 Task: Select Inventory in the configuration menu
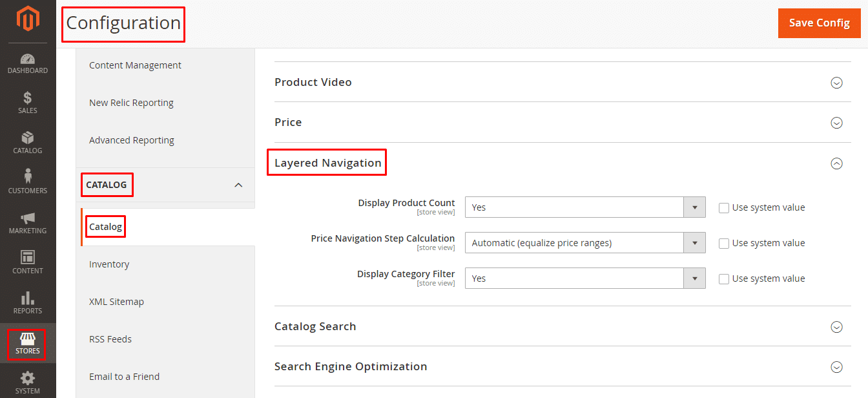109,264
